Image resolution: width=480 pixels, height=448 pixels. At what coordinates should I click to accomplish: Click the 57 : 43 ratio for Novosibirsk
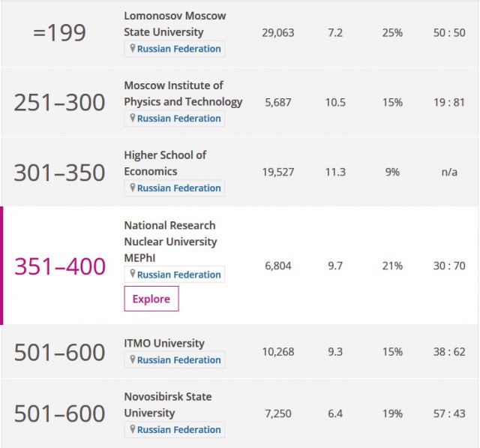tap(449, 413)
